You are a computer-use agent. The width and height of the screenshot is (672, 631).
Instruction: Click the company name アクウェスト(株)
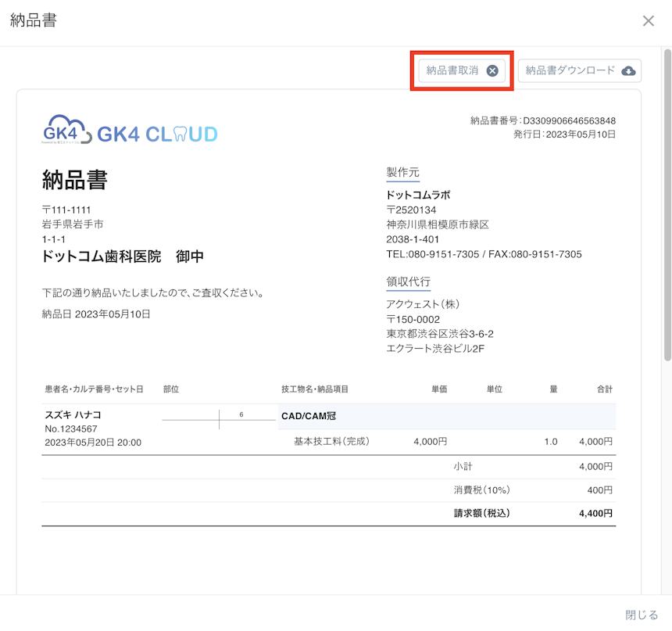[423, 304]
